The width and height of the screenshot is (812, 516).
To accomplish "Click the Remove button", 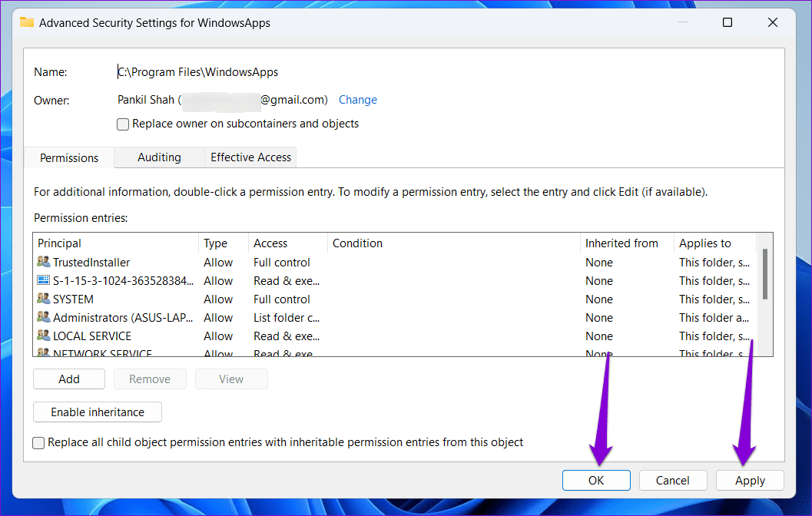I will (x=150, y=379).
